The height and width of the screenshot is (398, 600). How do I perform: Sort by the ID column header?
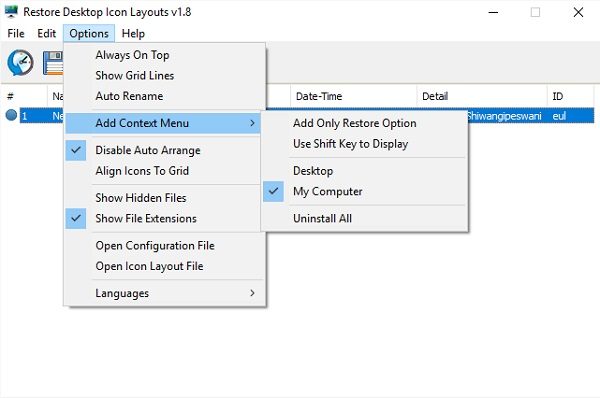click(570, 96)
